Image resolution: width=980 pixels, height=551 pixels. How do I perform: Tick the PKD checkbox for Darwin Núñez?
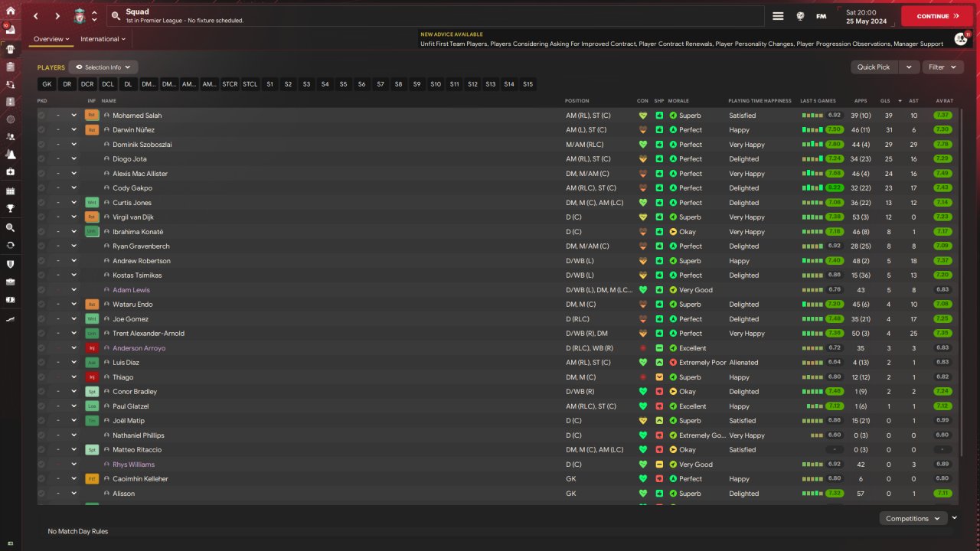pos(41,130)
